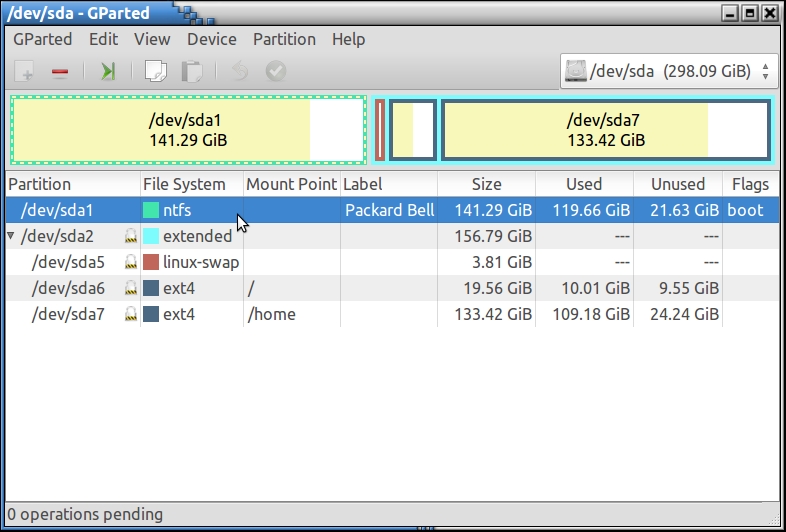Click the Paste partition toolbar icon
The width and height of the screenshot is (786, 532).
[191, 71]
